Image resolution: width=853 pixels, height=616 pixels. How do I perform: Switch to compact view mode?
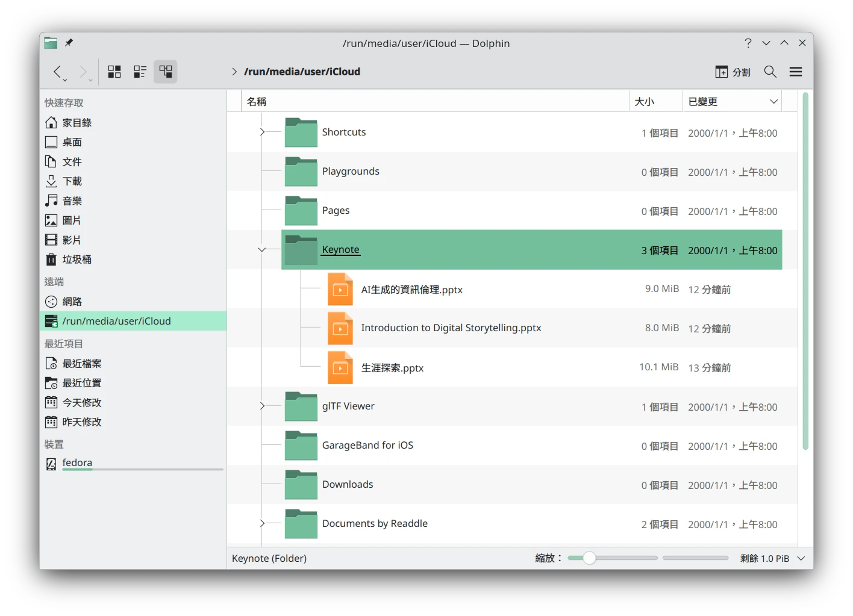(x=140, y=72)
